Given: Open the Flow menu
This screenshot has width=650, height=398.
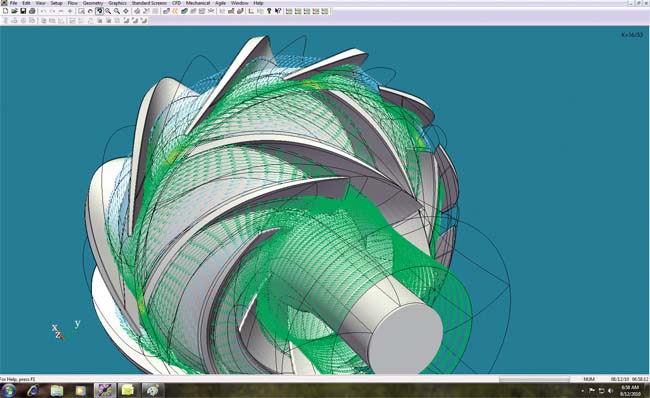Looking at the screenshot, I should click(73, 3).
